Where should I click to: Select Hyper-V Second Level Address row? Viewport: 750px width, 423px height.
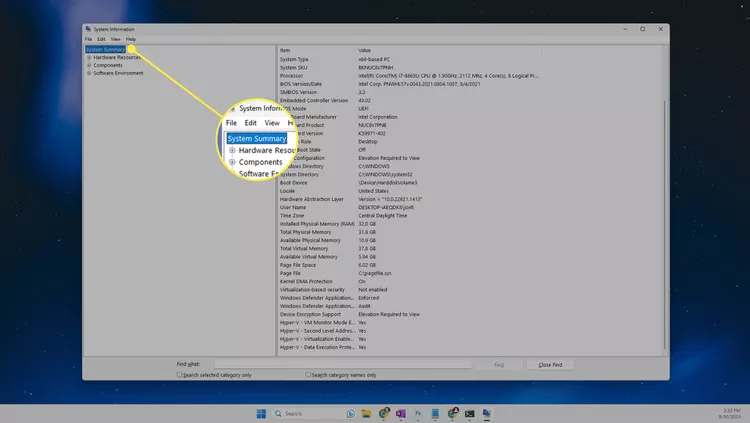pyautogui.click(x=471, y=331)
